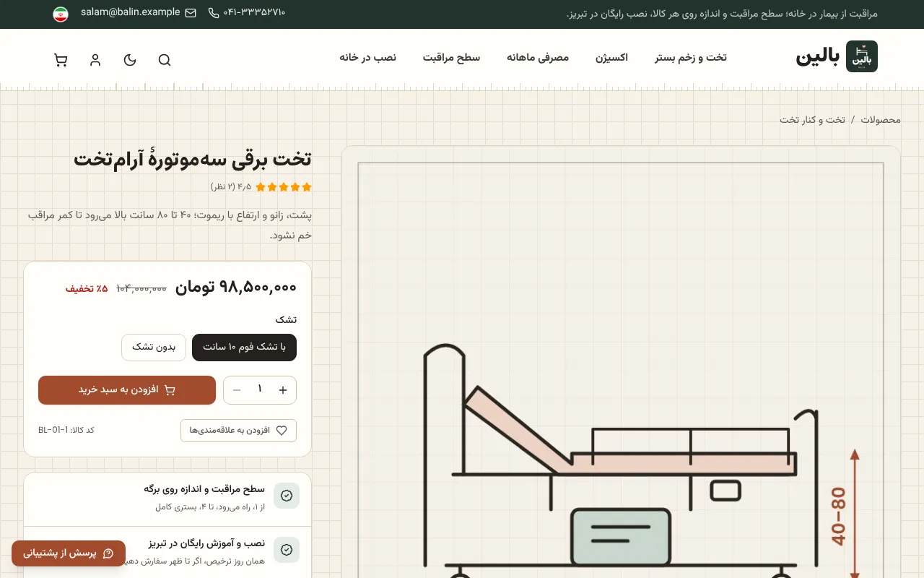
Task: Open the سطح مراقبت menu item
Action: (451, 58)
